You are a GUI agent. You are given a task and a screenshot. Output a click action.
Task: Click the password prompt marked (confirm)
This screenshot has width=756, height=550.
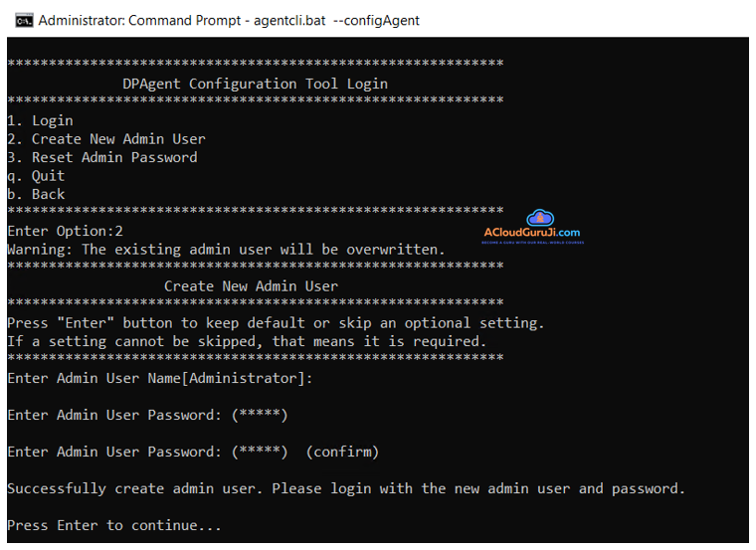point(193,452)
